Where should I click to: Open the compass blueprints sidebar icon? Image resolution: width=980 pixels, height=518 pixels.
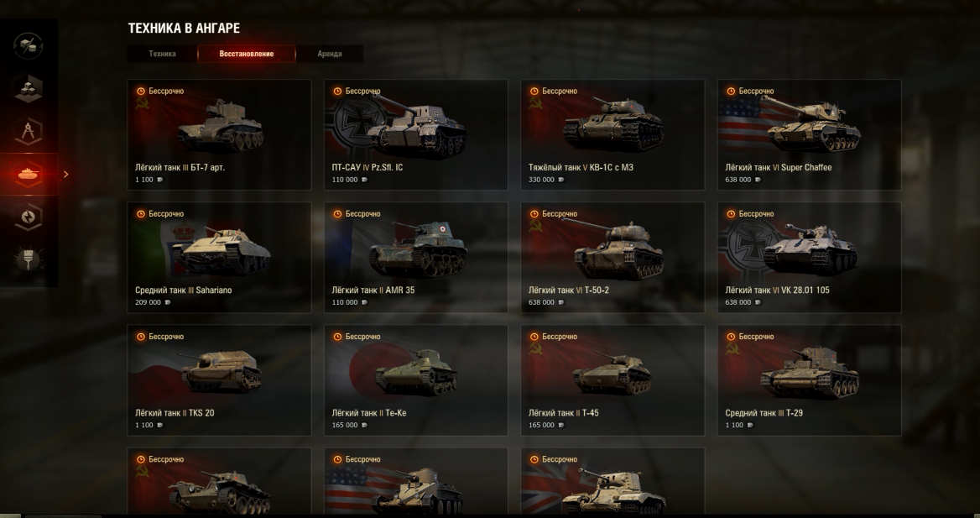click(x=29, y=131)
